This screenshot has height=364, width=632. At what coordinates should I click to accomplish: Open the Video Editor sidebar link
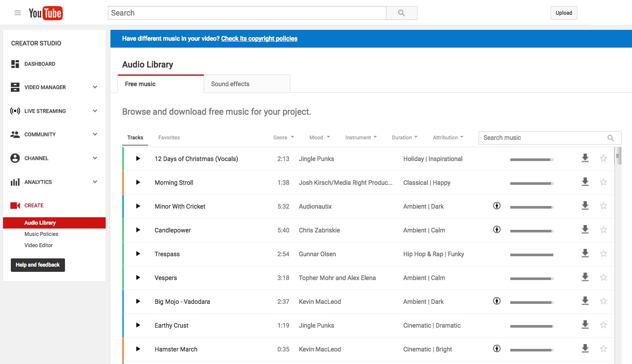point(39,245)
